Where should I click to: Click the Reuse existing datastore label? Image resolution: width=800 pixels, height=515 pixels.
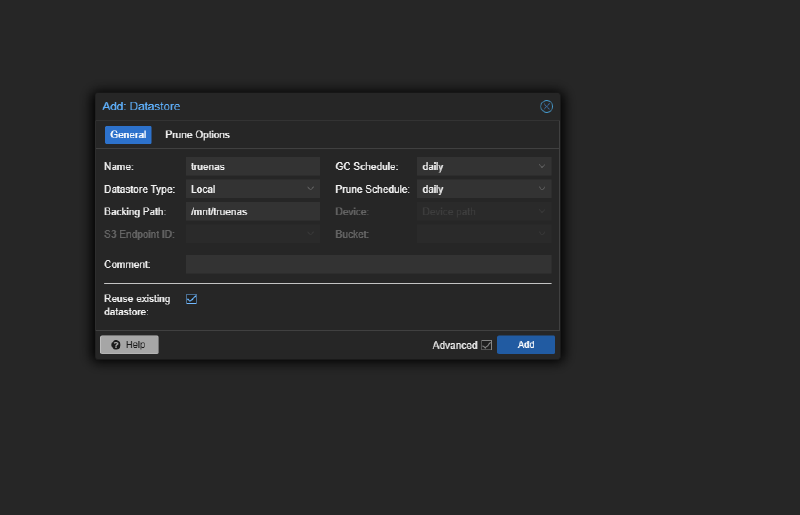point(137,305)
